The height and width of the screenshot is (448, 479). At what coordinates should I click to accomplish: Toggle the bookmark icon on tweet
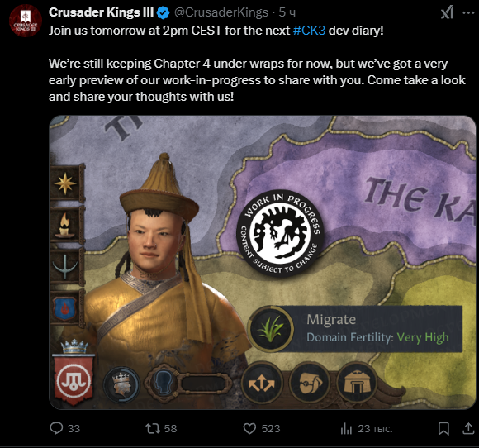[443, 428]
